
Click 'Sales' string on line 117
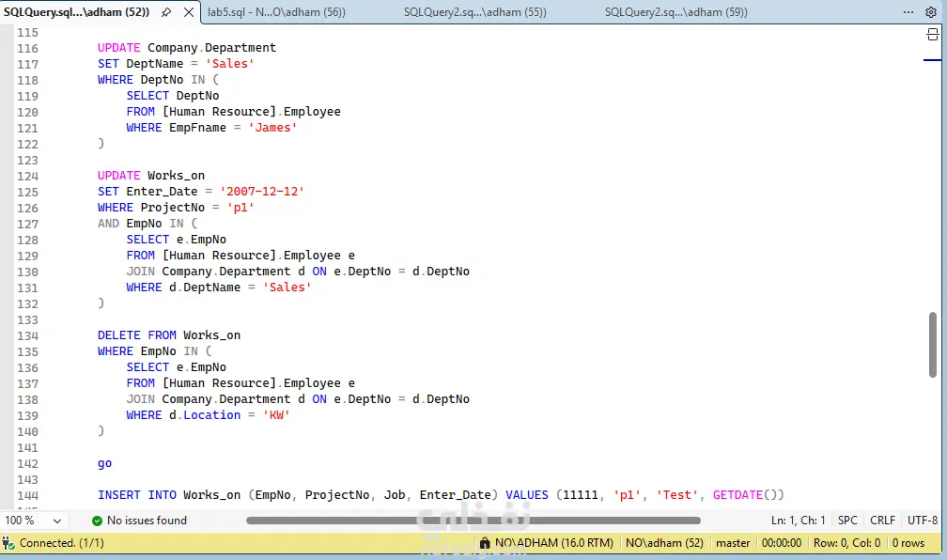click(x=229, y=64)
